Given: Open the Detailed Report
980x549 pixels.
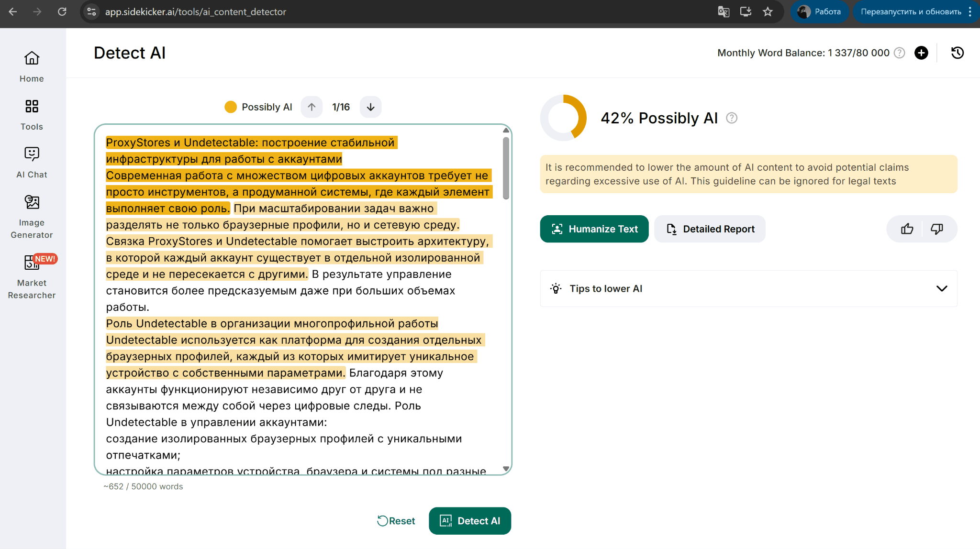Looking at the screenshot, I should pyautogui.click(x=710, y=229).
